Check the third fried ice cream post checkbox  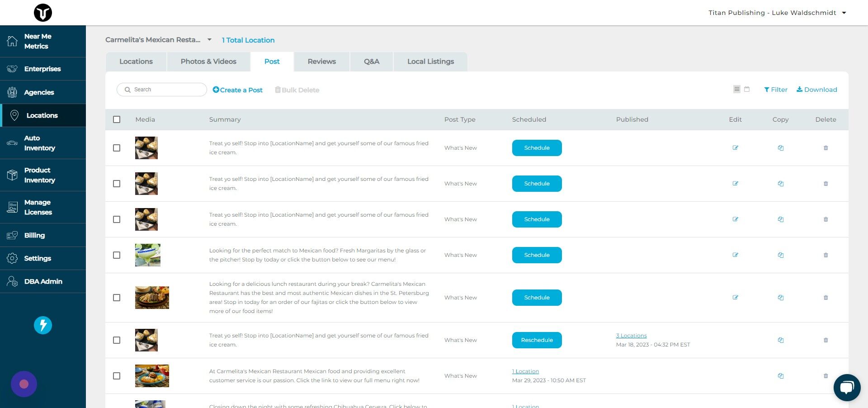pos(117,219)
